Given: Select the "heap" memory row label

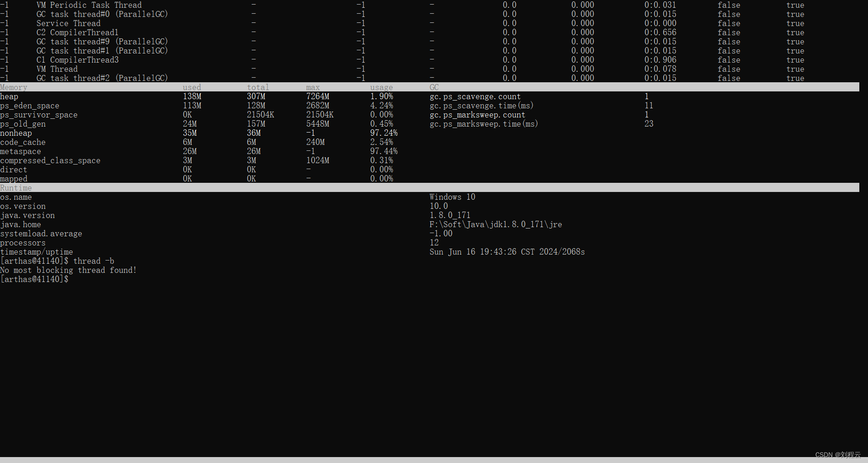Looking at the screenshot, I should [x=9, y=96].
